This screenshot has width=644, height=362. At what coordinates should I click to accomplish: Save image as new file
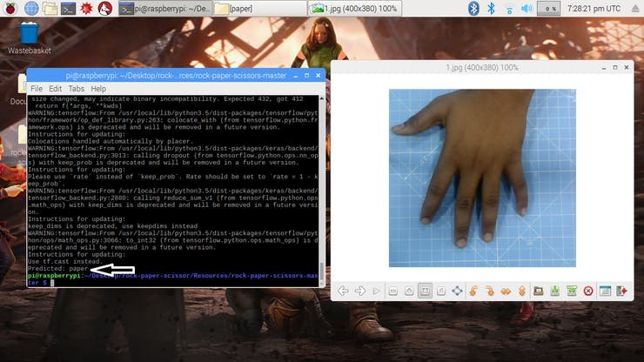tap(571, 291)
